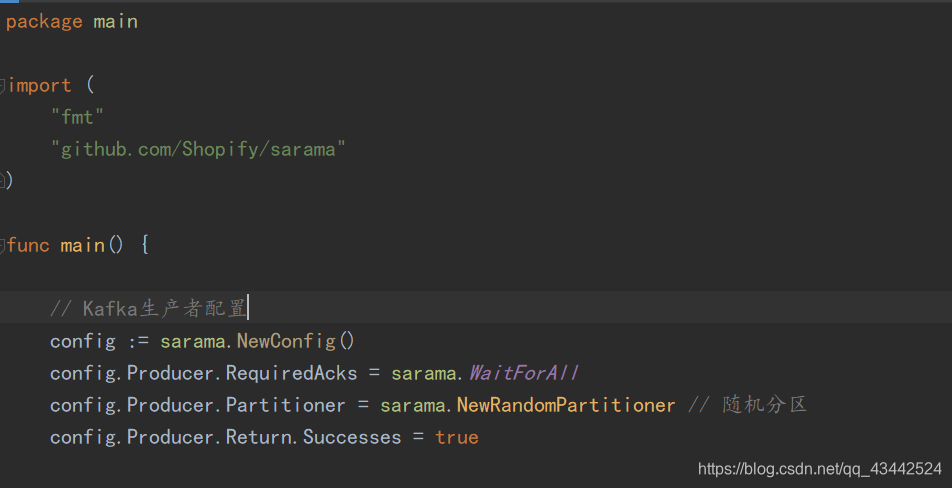Click the "NewConfig" function call
Viewport: 952px width, 488px height.
(287, 341)
